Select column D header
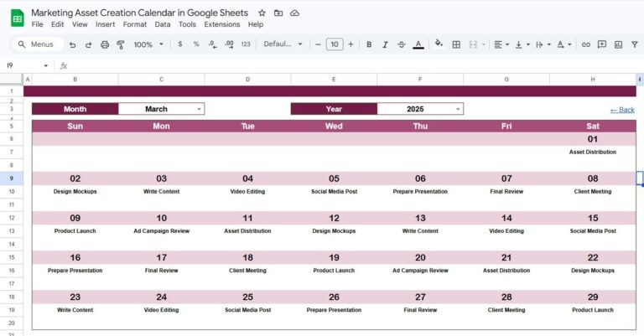The width and height of the screenshot is (644, 336). [247, 79]
